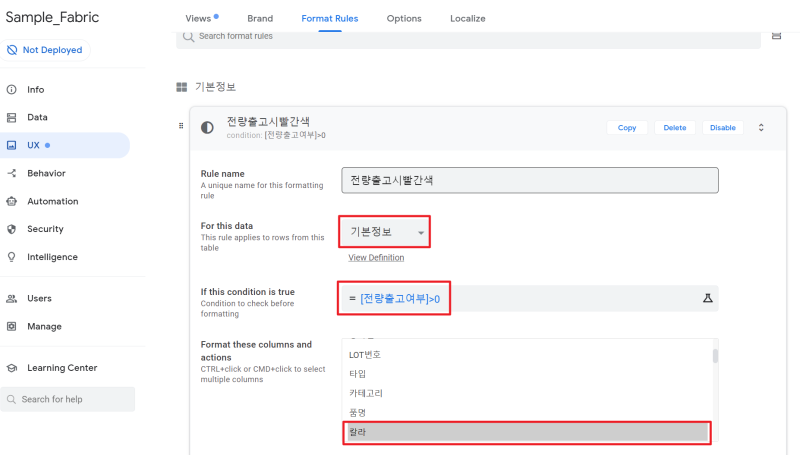The width and height of the screenshot is (800, 455).
Task: Switch to the Options tab
Action: coord(404,18)
